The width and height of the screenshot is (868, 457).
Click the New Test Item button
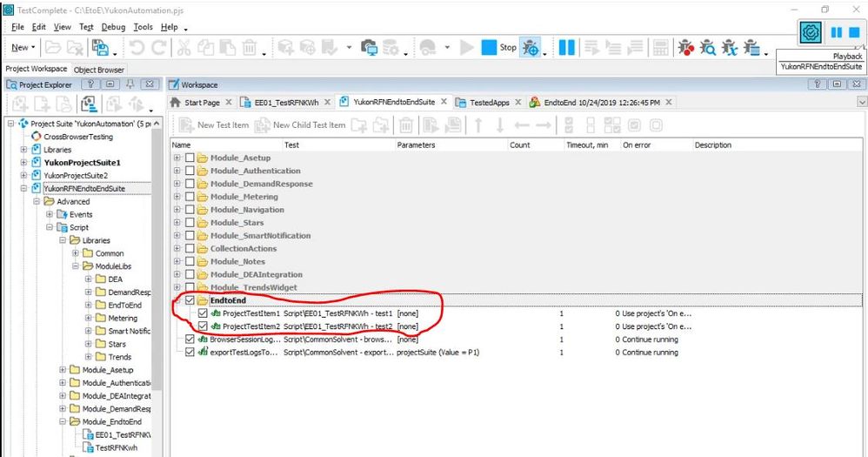tap(215, 125)
